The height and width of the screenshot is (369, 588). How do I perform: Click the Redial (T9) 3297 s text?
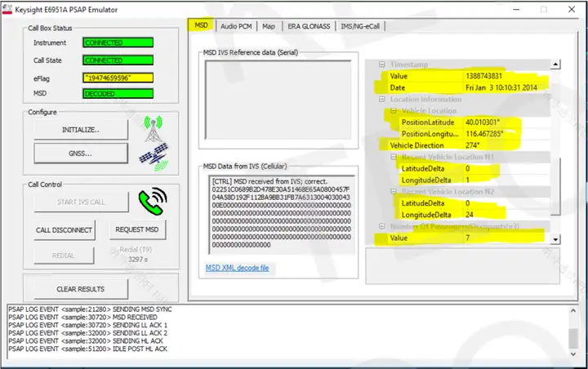coord(136,255)
